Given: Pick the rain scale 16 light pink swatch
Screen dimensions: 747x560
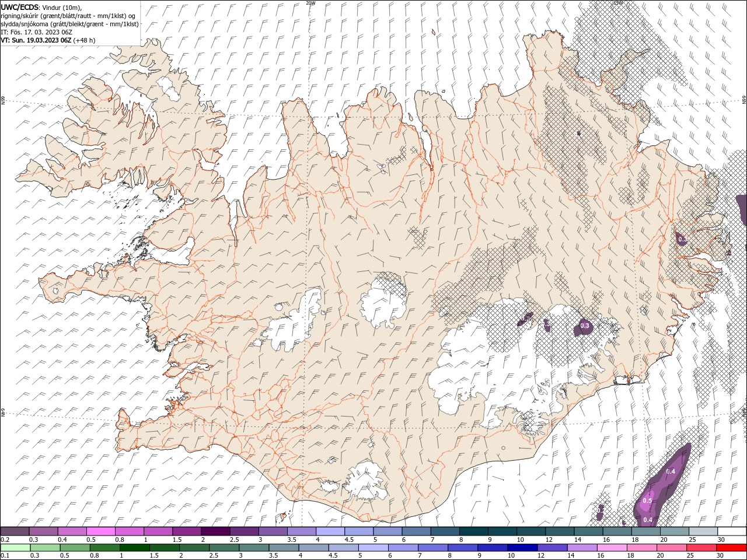Looking at the screenshot, I should (x=612, y=548).
